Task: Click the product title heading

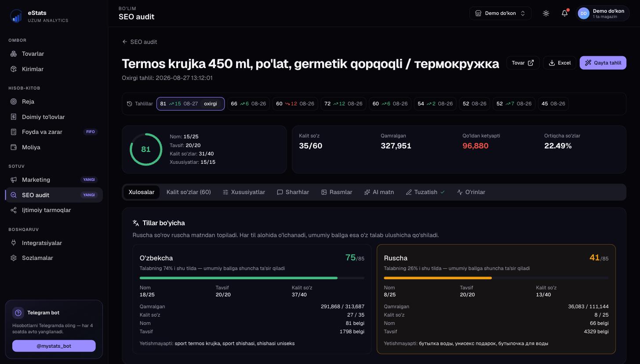Action: (310, 64)
